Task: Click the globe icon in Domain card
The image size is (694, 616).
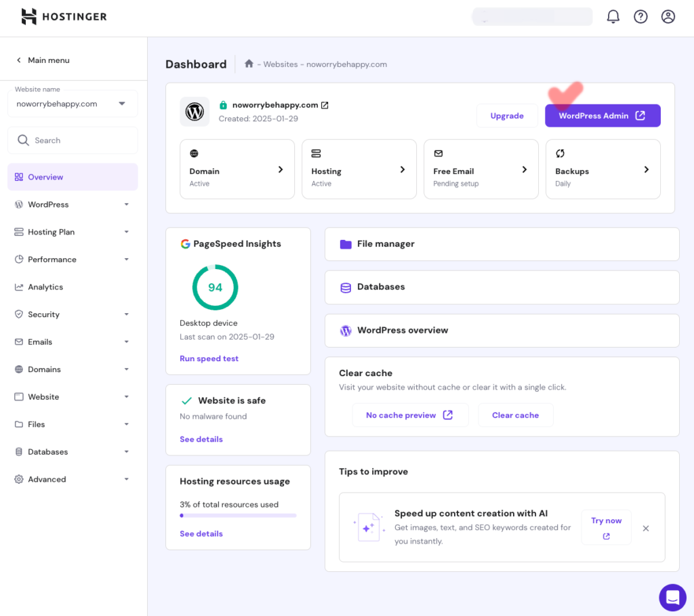Action: [194, 154]
